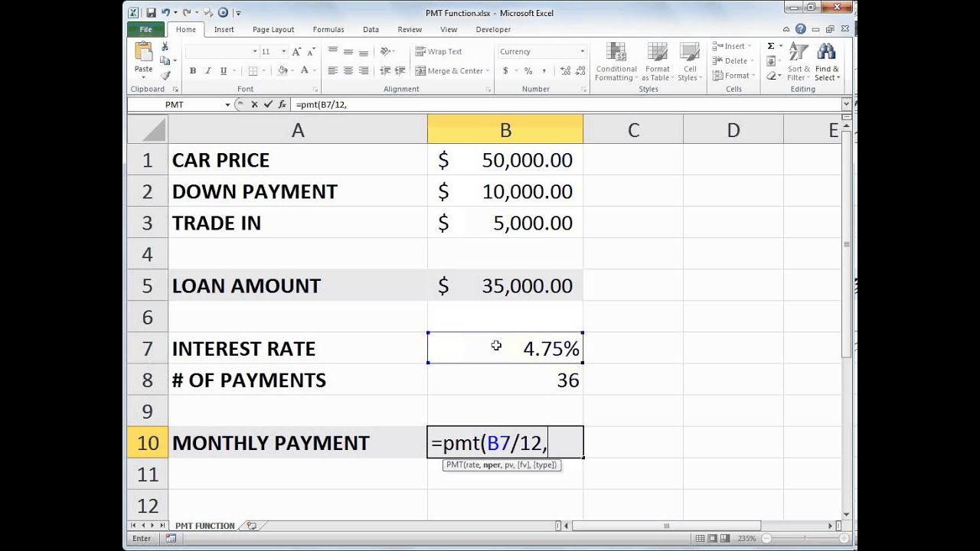The width and height of the screenshot is (980, 551).
Task: Click cell B8 containing 36
Action: (505, 380)
